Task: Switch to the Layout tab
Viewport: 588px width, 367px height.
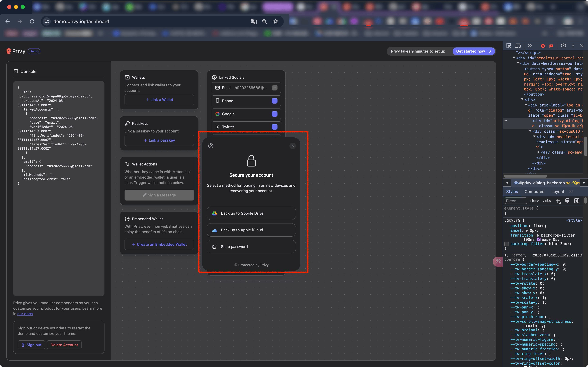Action: [558, 191]
